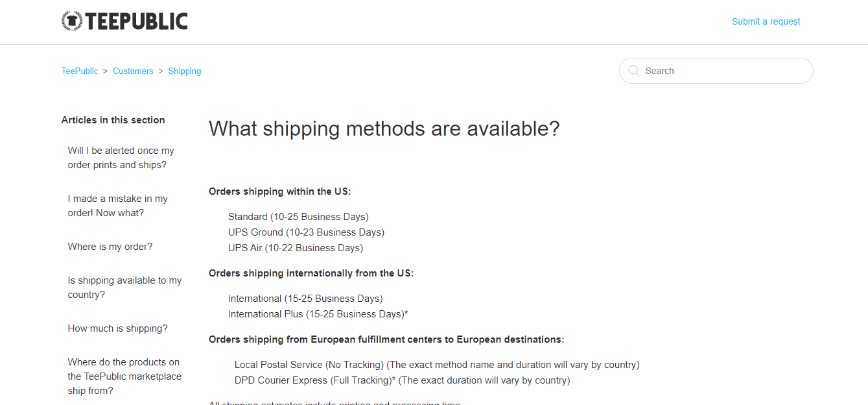Open 'Where is my order?' article
Screen dimensions: 868x405
pos(110,247)
